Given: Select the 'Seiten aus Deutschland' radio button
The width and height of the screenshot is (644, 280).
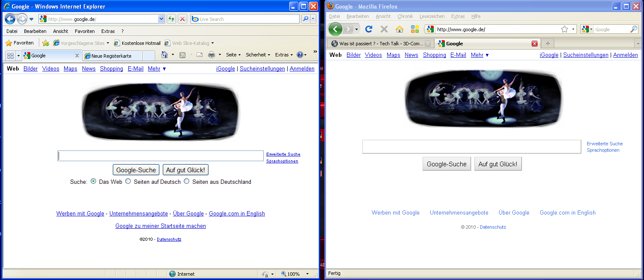Looking at the screenshot, I should click(186, 181).
